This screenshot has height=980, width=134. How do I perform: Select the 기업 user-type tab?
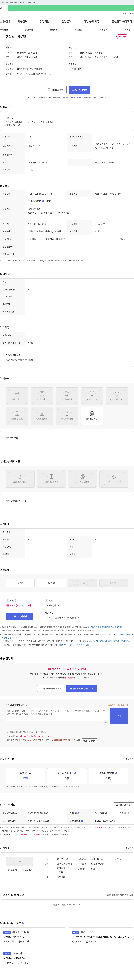pos(16,8)
